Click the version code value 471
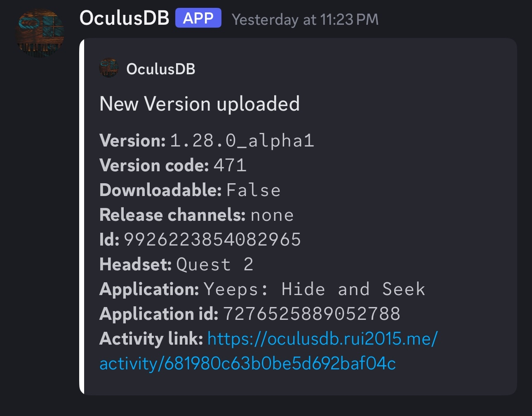532x416 pixels. pos(230,165)
